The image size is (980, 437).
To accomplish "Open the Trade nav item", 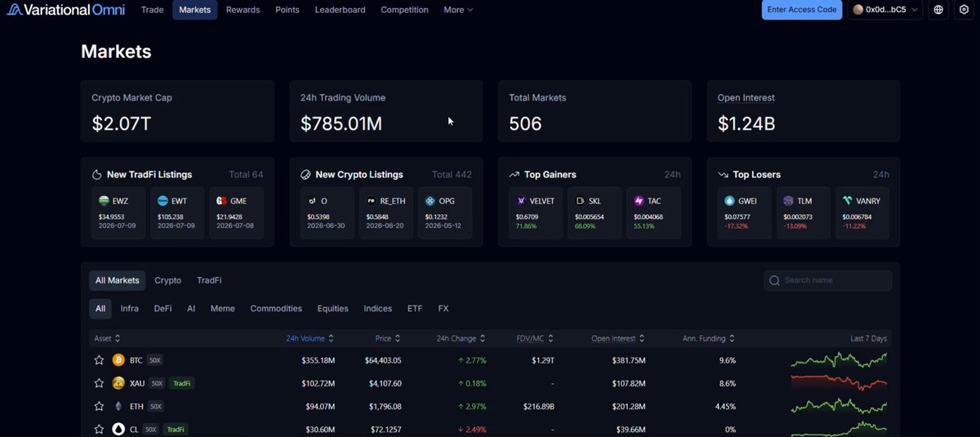I will (153, 10).
